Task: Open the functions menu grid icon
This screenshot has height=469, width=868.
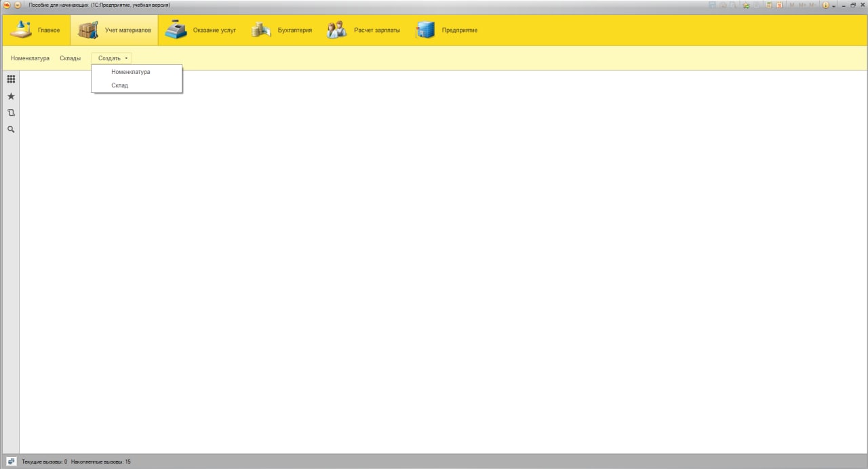Action: (11, 79)
